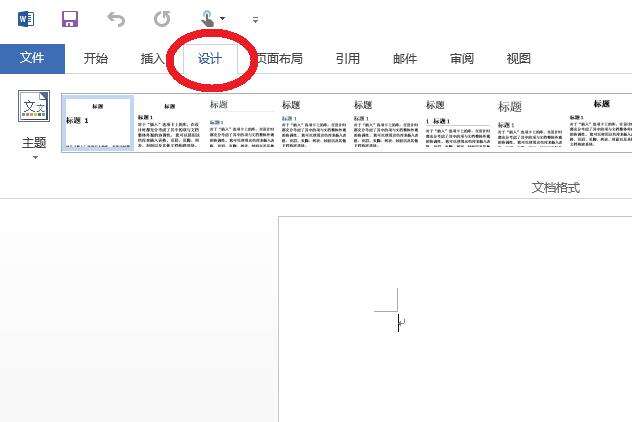Select the 设计 tab

[x=210, y=59]
